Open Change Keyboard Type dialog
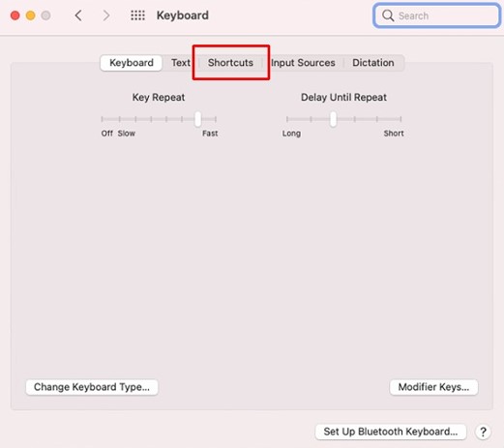The height and width of the screenshot is (448, 504). 92,387
